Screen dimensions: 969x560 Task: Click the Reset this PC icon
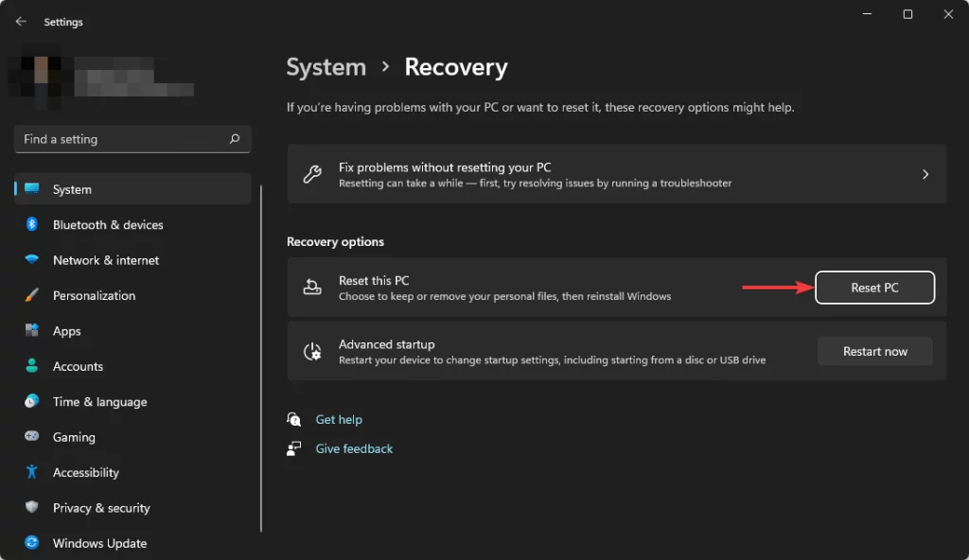[311, 287]
